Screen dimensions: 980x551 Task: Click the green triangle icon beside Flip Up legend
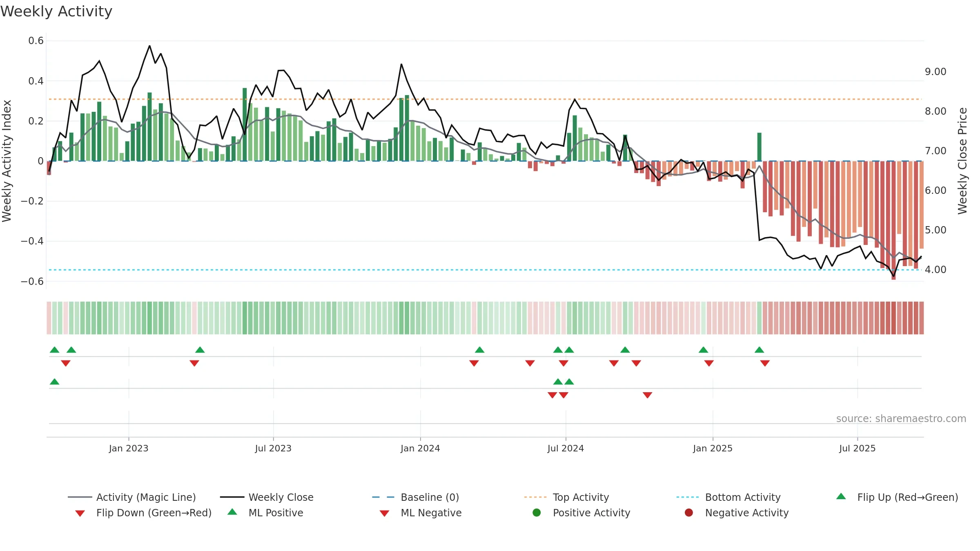click(841, 496)
